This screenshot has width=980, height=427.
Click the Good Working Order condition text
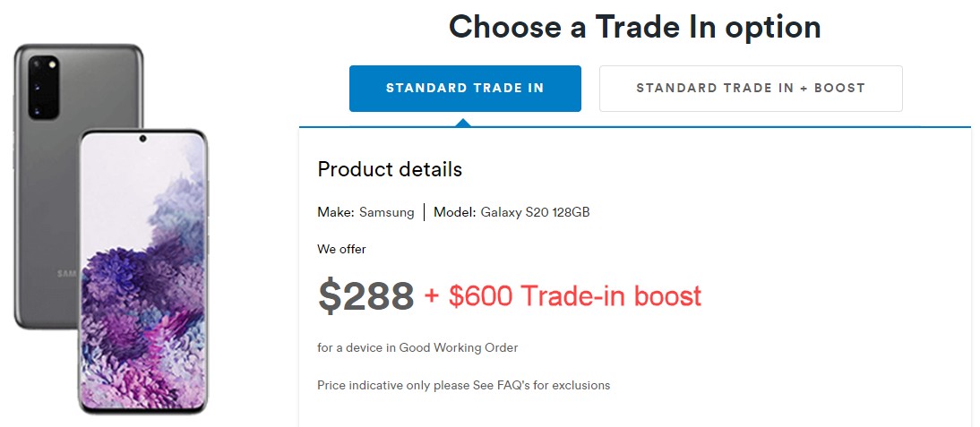tap(458, 347)
